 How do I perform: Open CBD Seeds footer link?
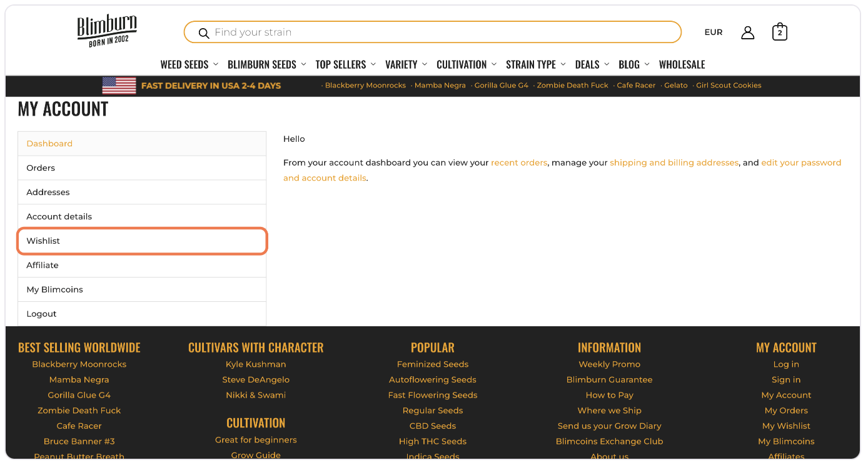(433, 426)
